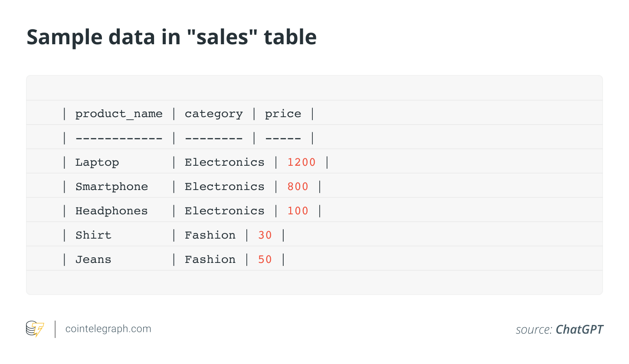Click the Headphones product cell
Viewport: 629px width, 364px height.
click(x=111, y=211)
